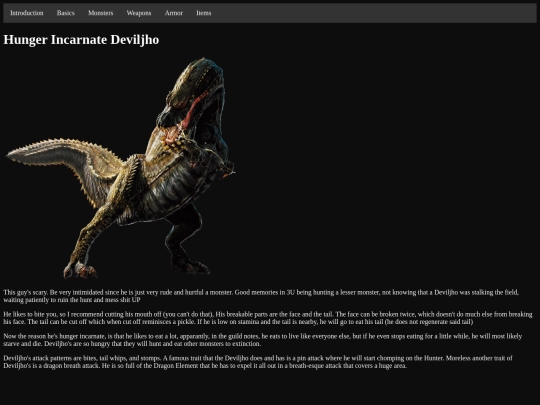Image resolution: width=540 pixels, height=405 pixels.
Task: Open the Introduction nav link
Action: tap(27, 13)
